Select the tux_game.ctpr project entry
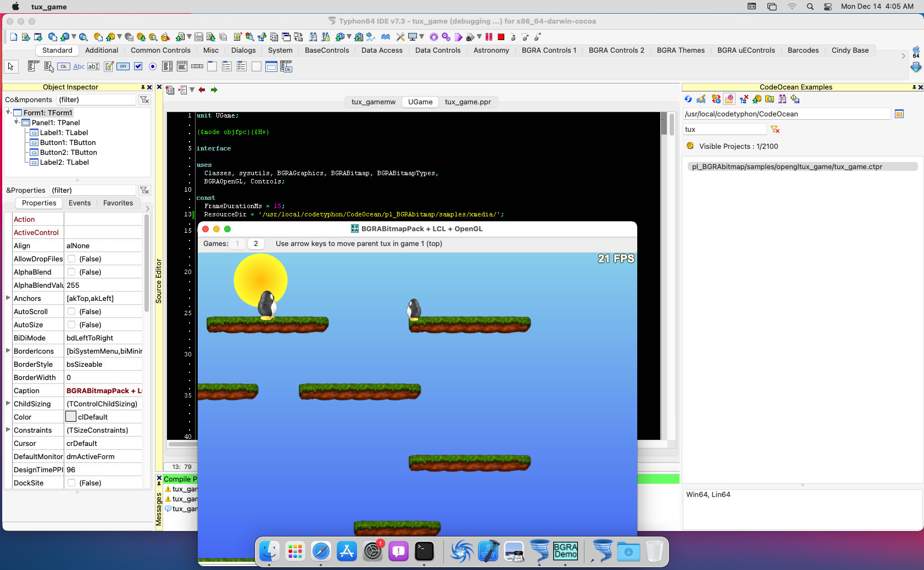This screenshot has width=924, height=570. (803, 166)
